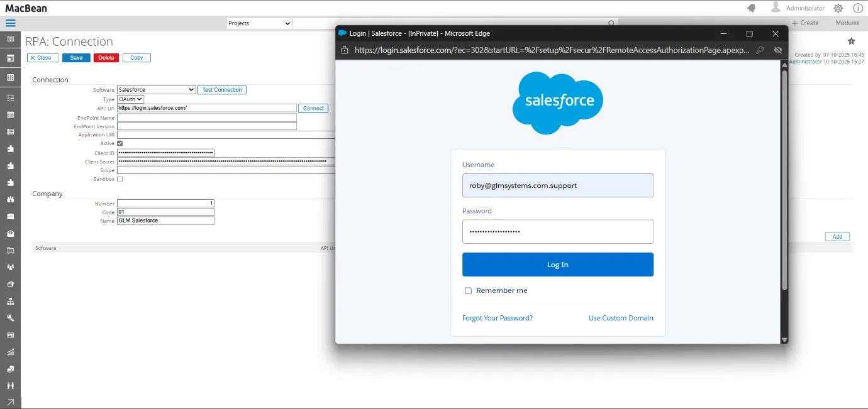Open the Type dropdown showing OAuth
Image resolution: width=868 pixels, height=409 pixels.
(131, 99)
